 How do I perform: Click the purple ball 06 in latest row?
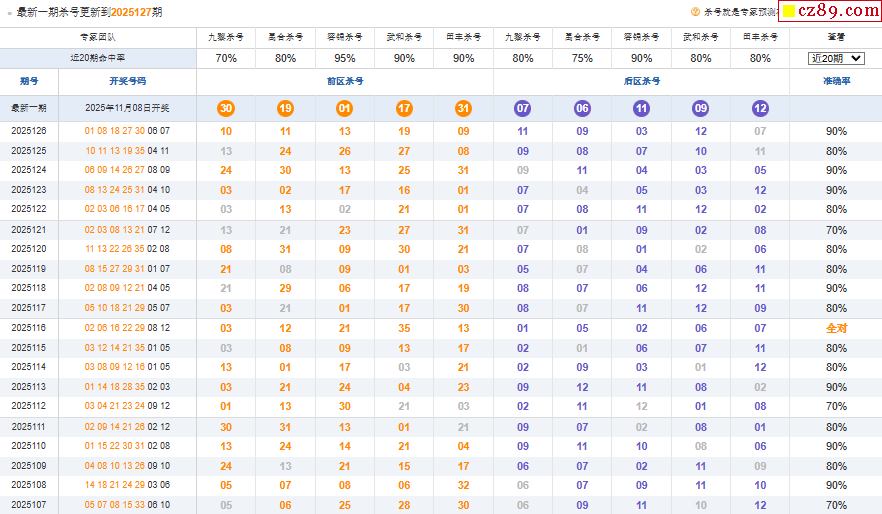click(582, 108)
